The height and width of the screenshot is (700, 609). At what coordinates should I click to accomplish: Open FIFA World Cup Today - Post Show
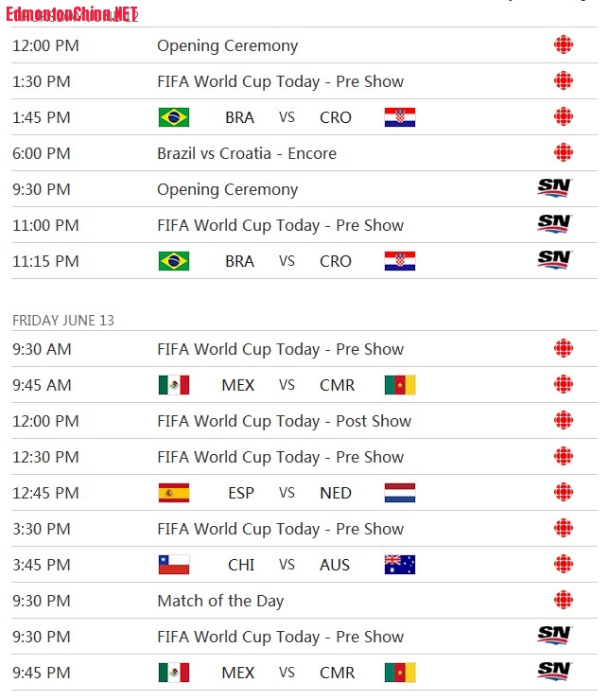pos(284,421)
